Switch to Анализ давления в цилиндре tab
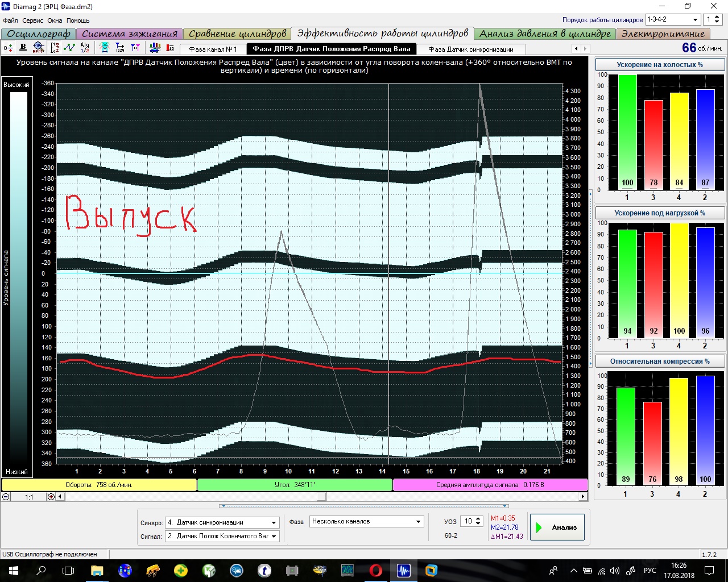 (x=545, y=34)
